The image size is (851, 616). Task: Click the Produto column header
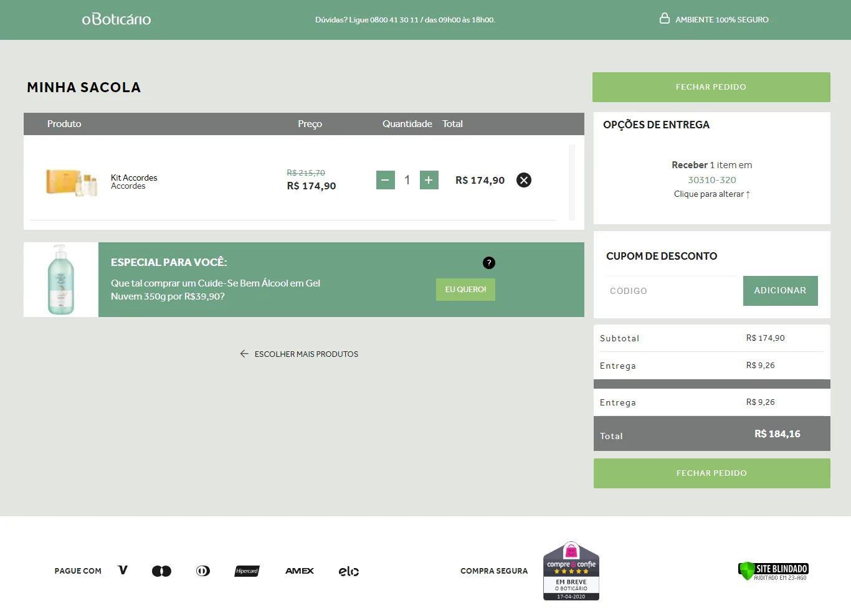click(x=64, y=124)
